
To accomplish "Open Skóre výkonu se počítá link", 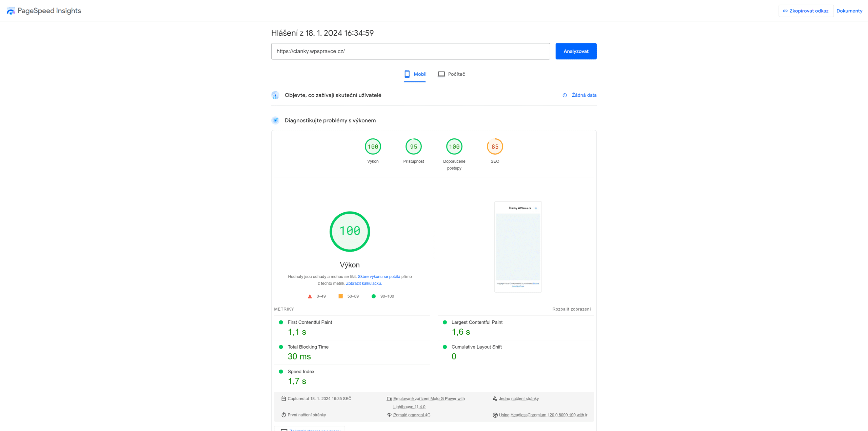I will [379, 277].
